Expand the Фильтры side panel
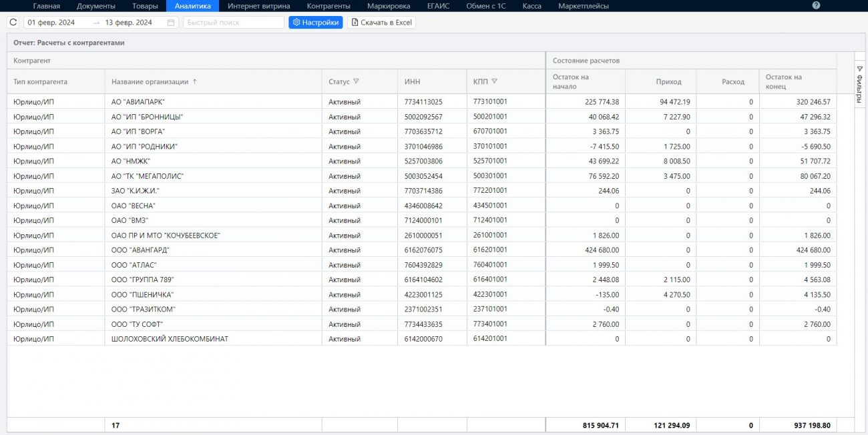The height and width of the screenshot is (435, 868). (x=859, y=86)
